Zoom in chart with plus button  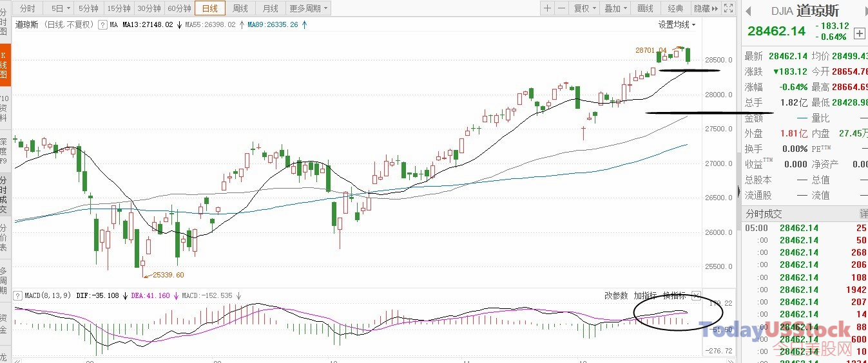pos(547,8)
